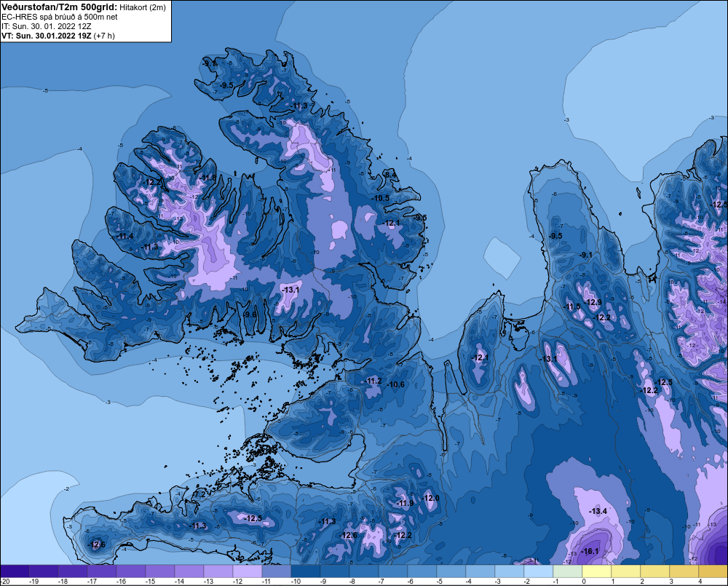Click legend swatch between -10 and -9
This screenshot has width=728, height=586.
click(x=306, y=571)
